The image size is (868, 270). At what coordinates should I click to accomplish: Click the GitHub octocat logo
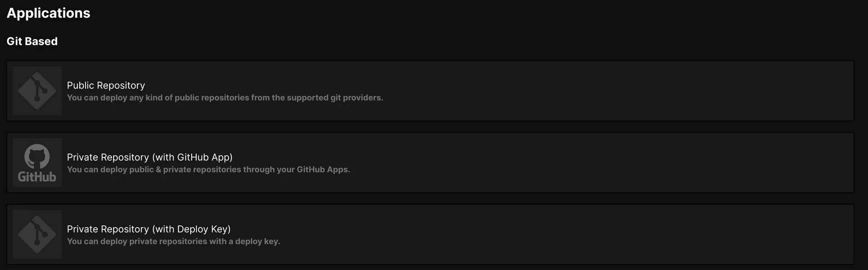[x=37, y=156]
